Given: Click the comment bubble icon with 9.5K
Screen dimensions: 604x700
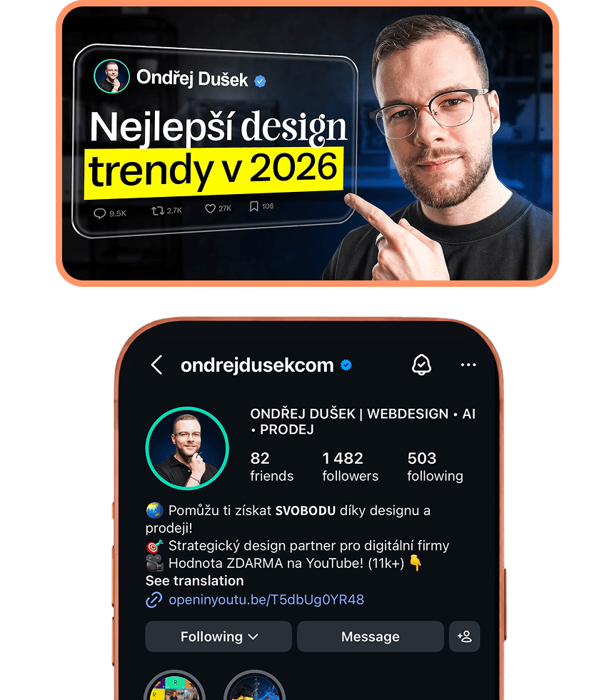Looking at the screenshot, I should click(99, 213).
